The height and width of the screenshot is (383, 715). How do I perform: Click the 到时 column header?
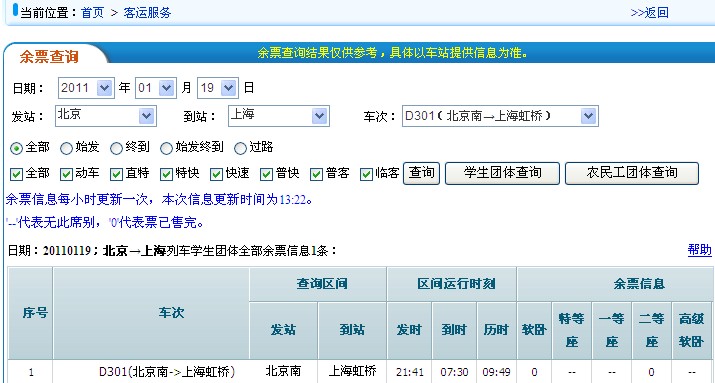(x=454, y=330)
